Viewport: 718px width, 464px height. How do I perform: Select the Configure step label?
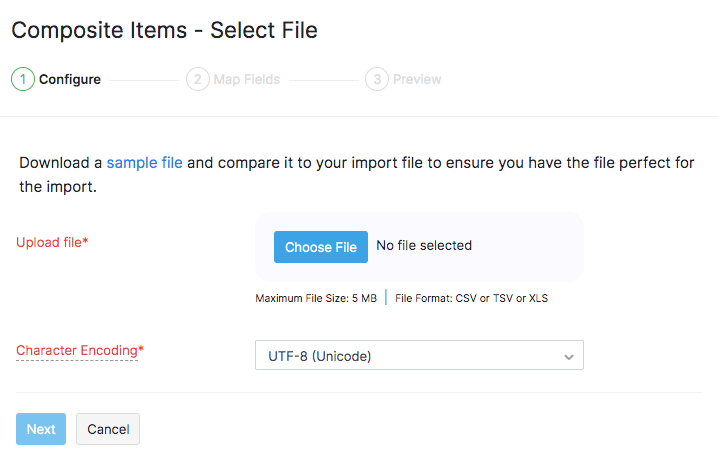click(69, 79)
